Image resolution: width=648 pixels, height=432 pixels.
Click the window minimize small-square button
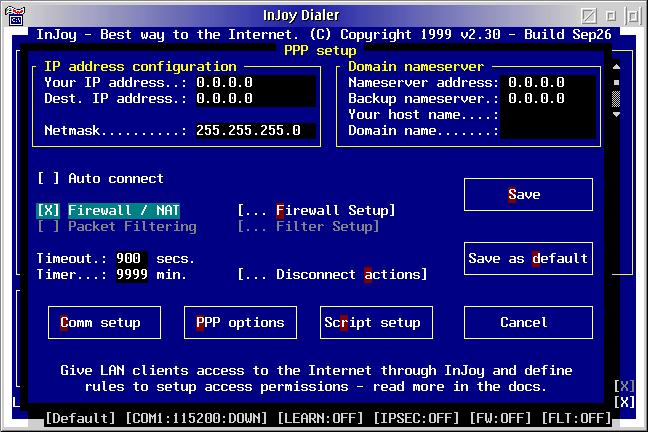(611, 17)
